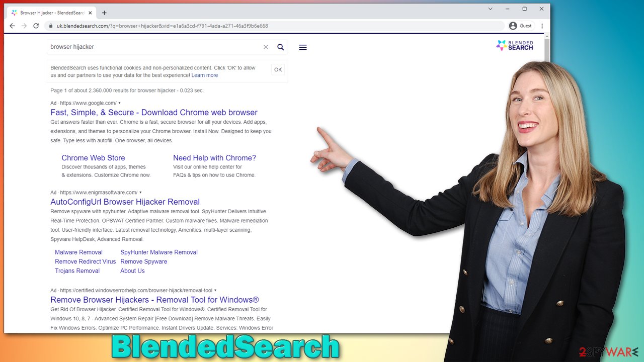Screen dimensions: 644x362
Task: Open the Guest profile menu
Action: click(521, 26)
